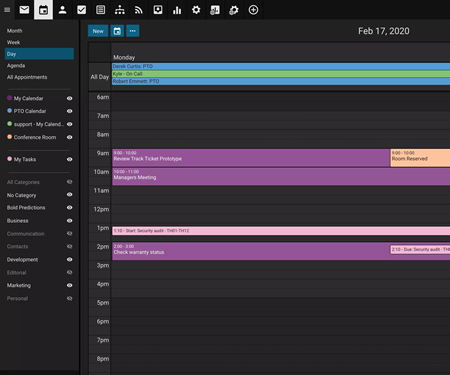Open the Due Security audit task
This screenshot has width=450, height=375.
[420, 249]
